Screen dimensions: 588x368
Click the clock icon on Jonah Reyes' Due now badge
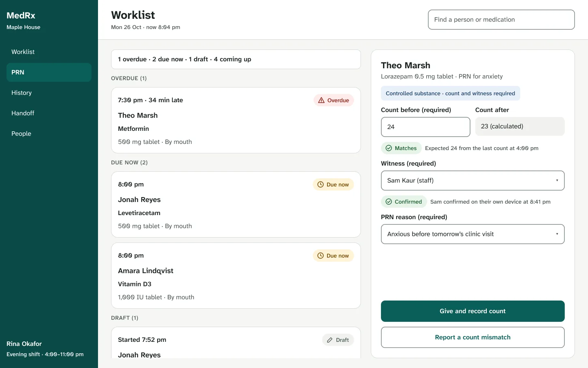(321, 184)
